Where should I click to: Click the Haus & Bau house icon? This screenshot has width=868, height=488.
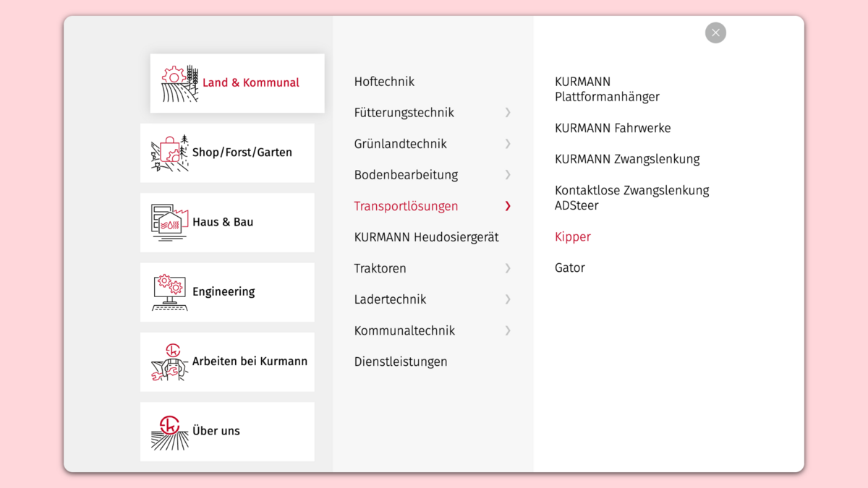[169, 223]
